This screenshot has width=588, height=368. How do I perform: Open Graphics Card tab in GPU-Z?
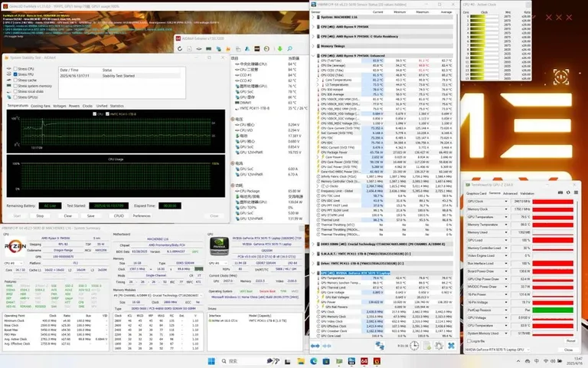476,193
